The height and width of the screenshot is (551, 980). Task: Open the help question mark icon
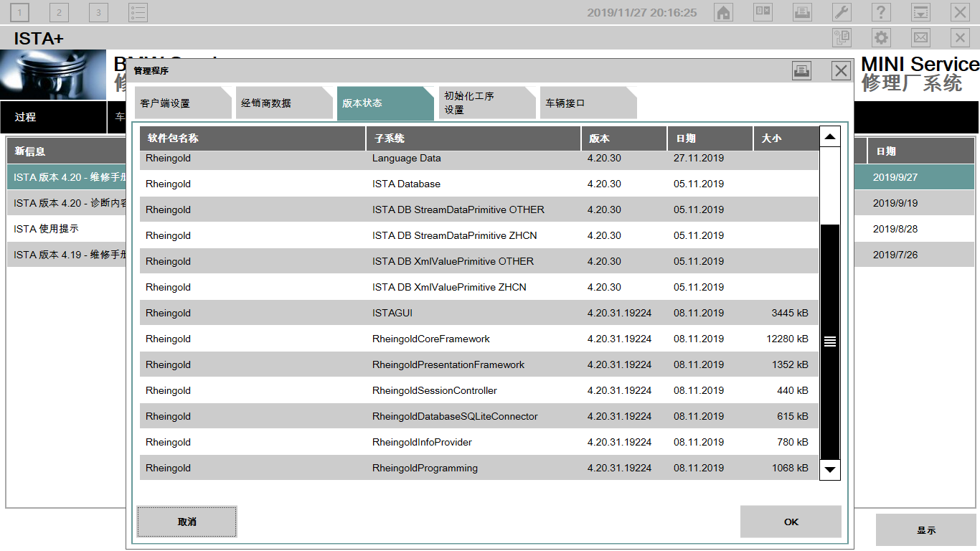[x=882, y=12]
